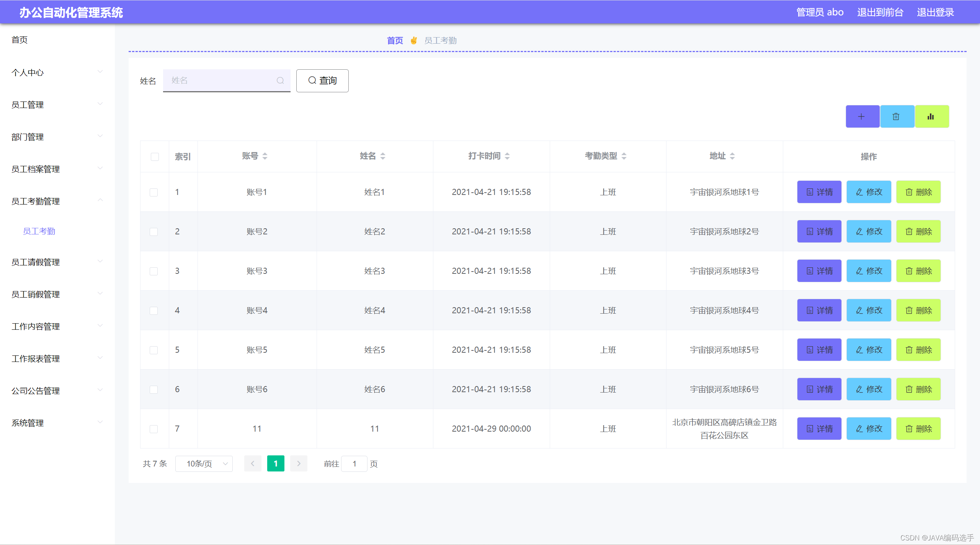Click the magnifier icon inside the 姓名 field

click(x=280, y=80)
